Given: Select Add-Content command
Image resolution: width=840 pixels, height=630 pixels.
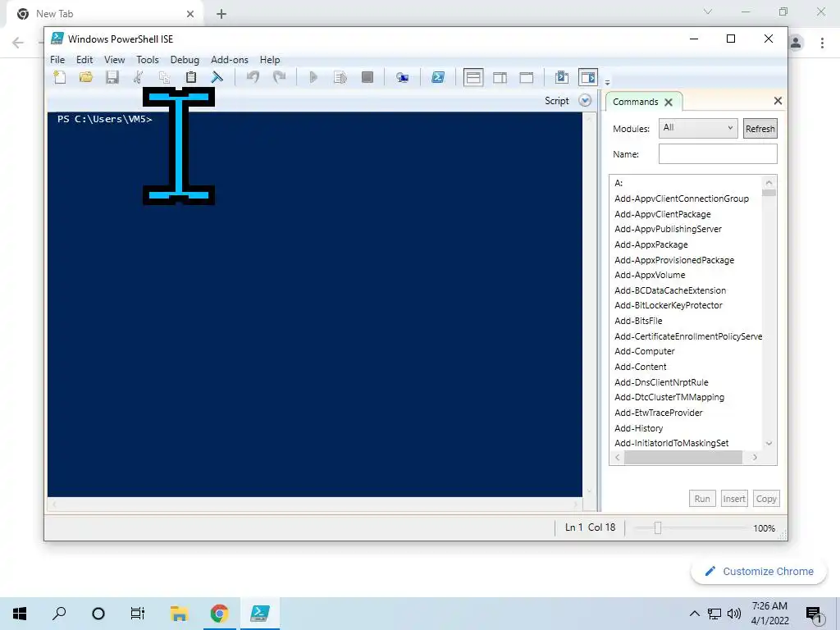Looking at the screenshot, I should click(641, 367).
